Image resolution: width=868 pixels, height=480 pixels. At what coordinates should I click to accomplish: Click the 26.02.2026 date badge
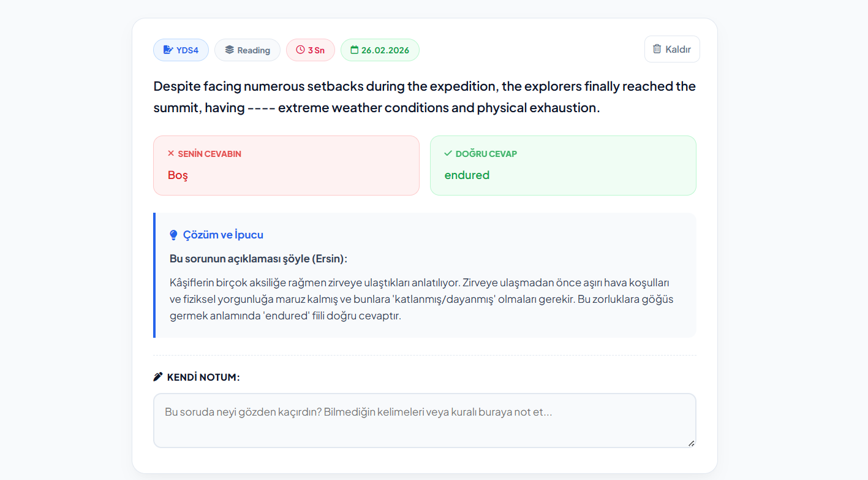click(380, 50)
